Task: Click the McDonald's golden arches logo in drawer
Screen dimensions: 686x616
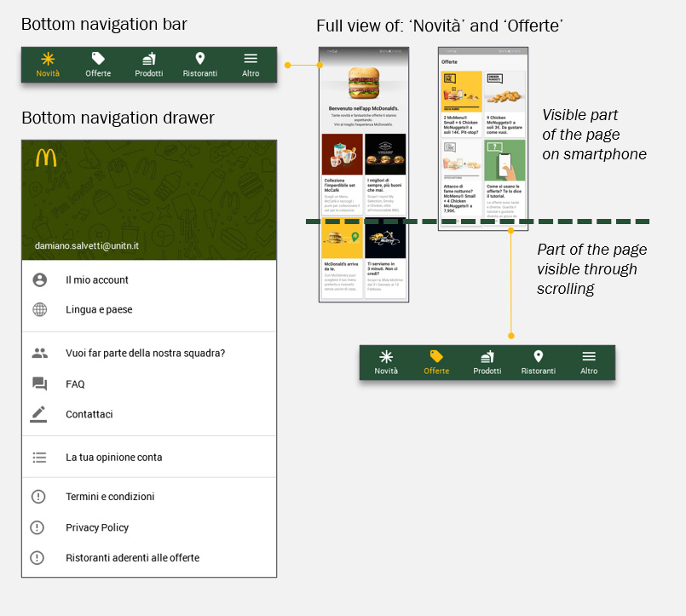Action: coord(46,158)
